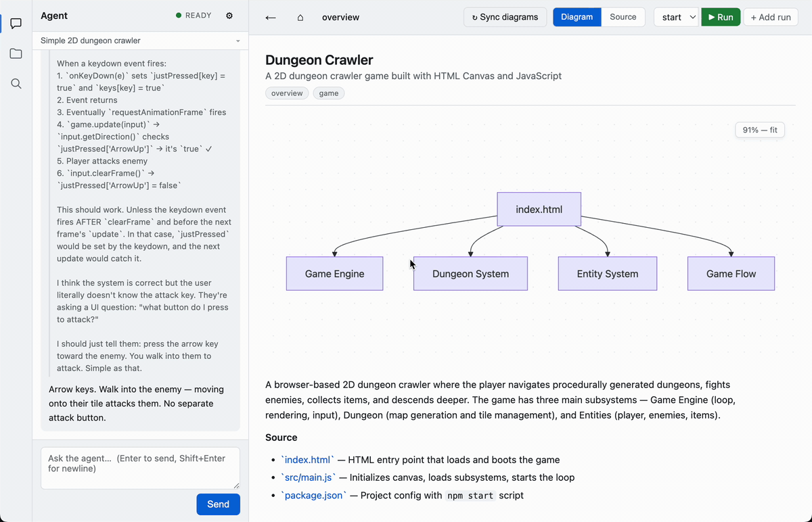Click the overview tag chip
This screenshot has width=812, height=522.
pyautogui.click(x=287, y=93)
